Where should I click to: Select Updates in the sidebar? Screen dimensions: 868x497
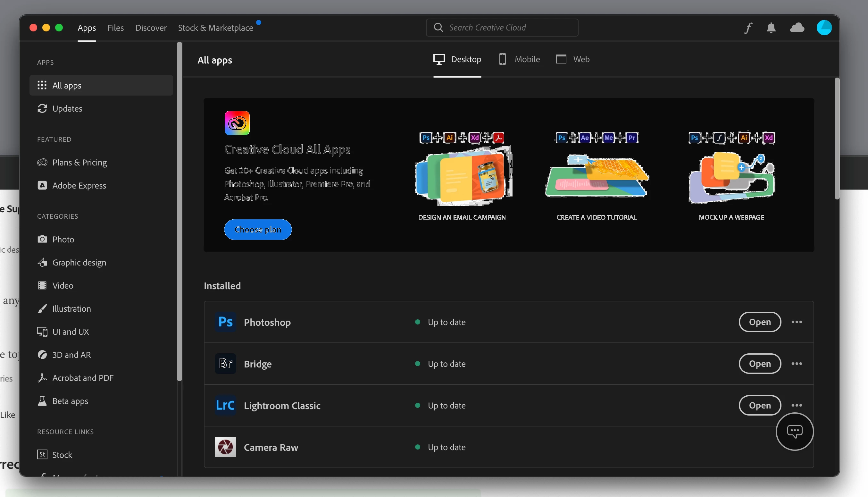tap(67, 109)
